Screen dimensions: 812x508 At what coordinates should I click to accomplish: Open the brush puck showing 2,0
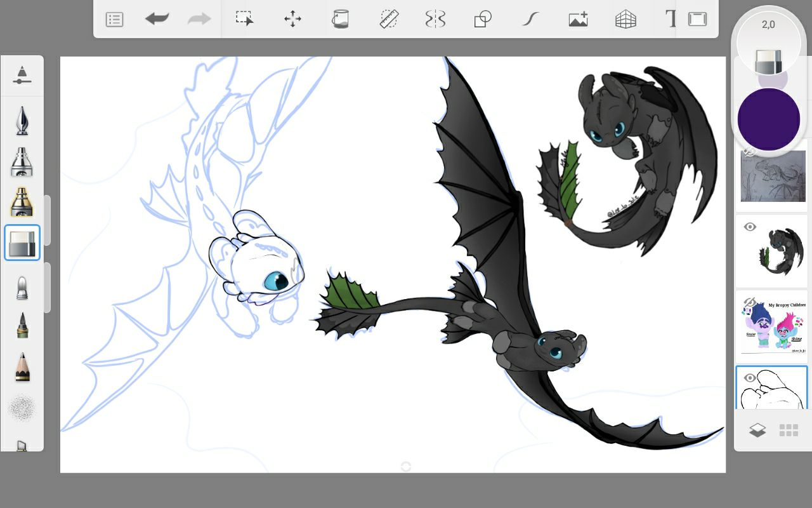(x=768, y=43)
